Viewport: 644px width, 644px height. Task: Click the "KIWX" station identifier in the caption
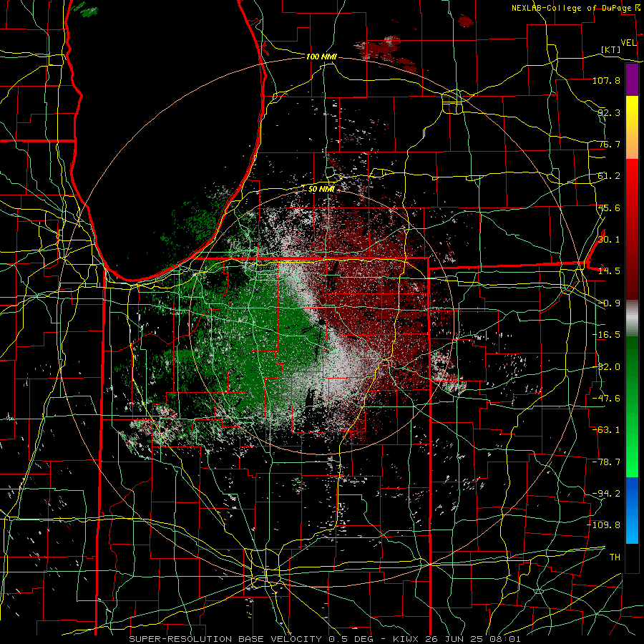click(406, 639)
